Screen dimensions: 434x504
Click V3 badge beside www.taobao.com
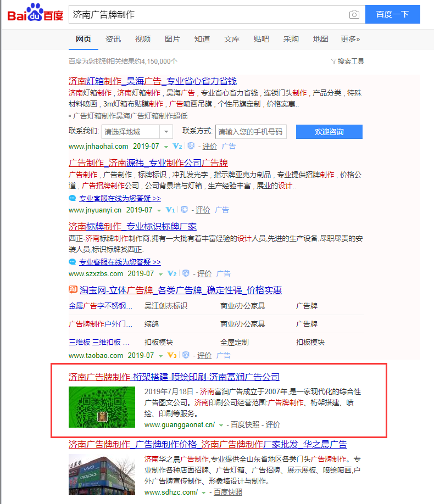tap(171, 355)
